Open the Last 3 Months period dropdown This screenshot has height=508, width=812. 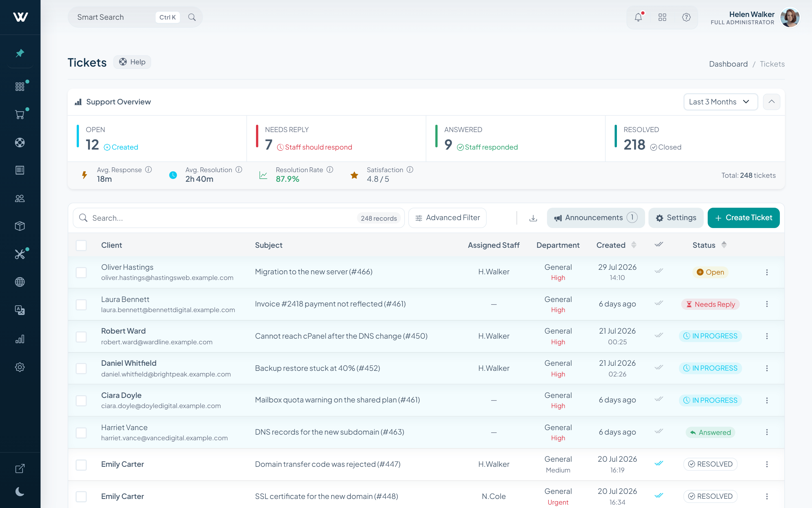coord(721,102)
